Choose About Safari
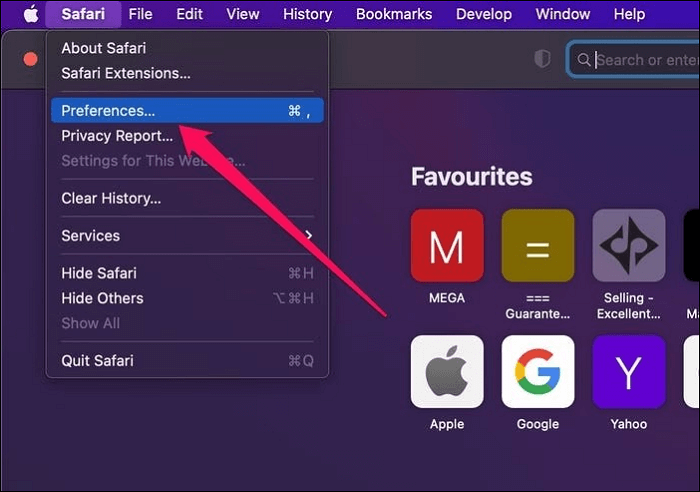This screenshot has width=700, height=492. click(x=187, y=48)
